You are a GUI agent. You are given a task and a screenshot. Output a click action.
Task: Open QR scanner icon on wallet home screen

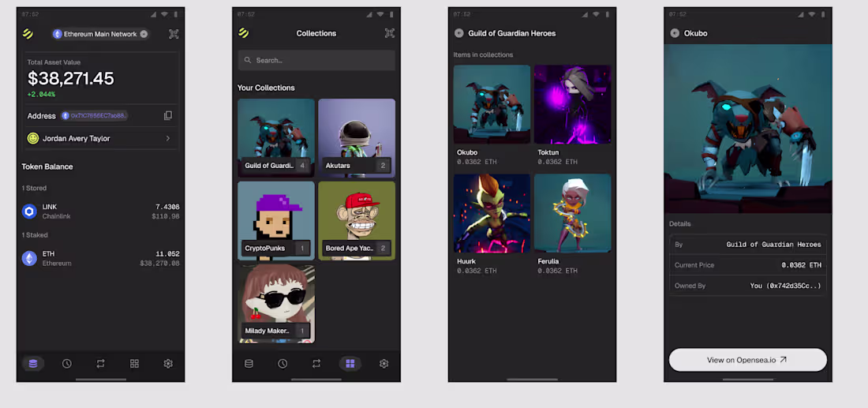tap(174, 34)
